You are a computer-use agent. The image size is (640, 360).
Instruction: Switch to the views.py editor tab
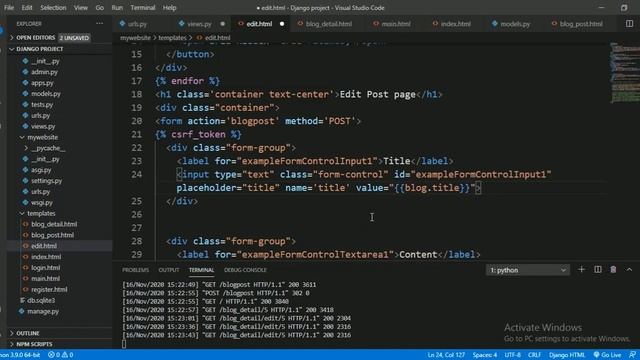(x=199, y=24)
